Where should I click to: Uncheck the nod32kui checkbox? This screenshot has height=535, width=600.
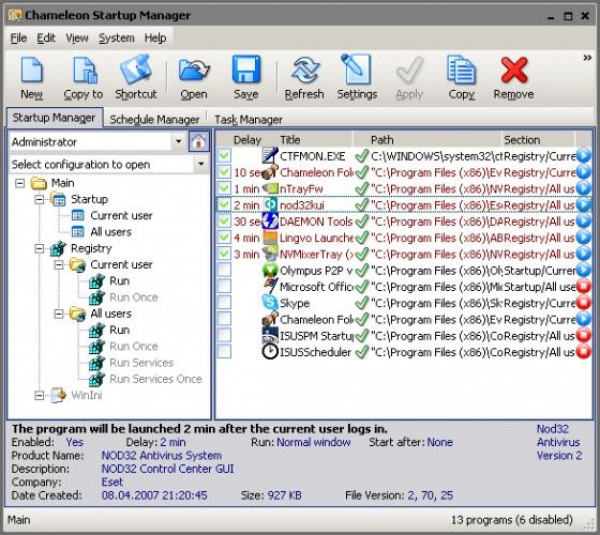(224, 205)
